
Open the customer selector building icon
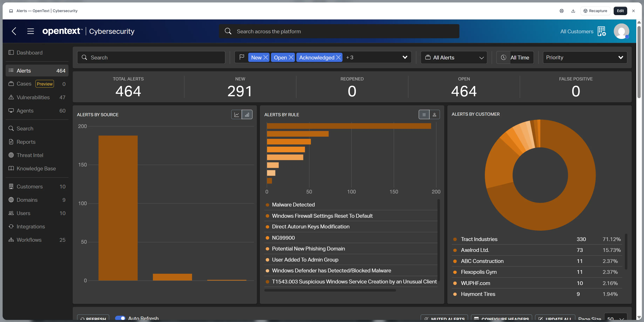pos(602,31)
